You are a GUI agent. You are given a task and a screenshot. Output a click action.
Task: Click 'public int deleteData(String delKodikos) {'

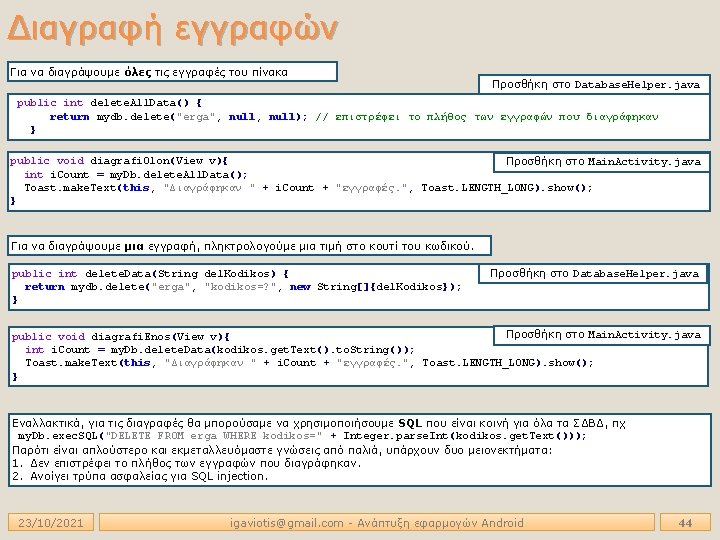[x=150, y=274]
